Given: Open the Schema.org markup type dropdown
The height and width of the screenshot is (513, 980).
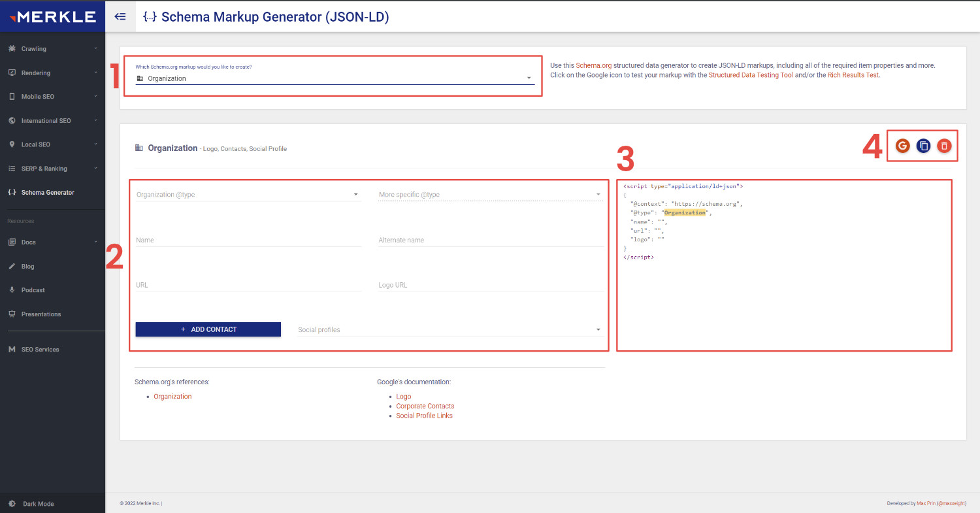Looking at the screenshot, I should (335, 78).
